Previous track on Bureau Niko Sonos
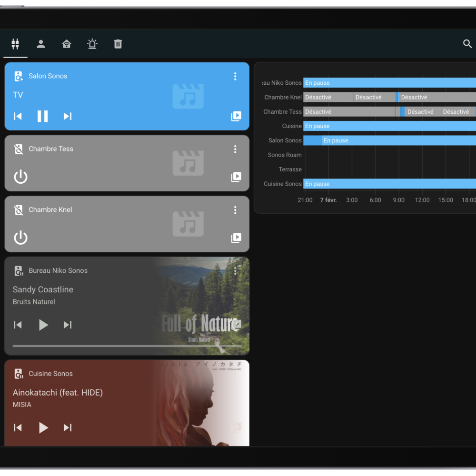This screenshot has width=476, height=476. tap(18, 325)
